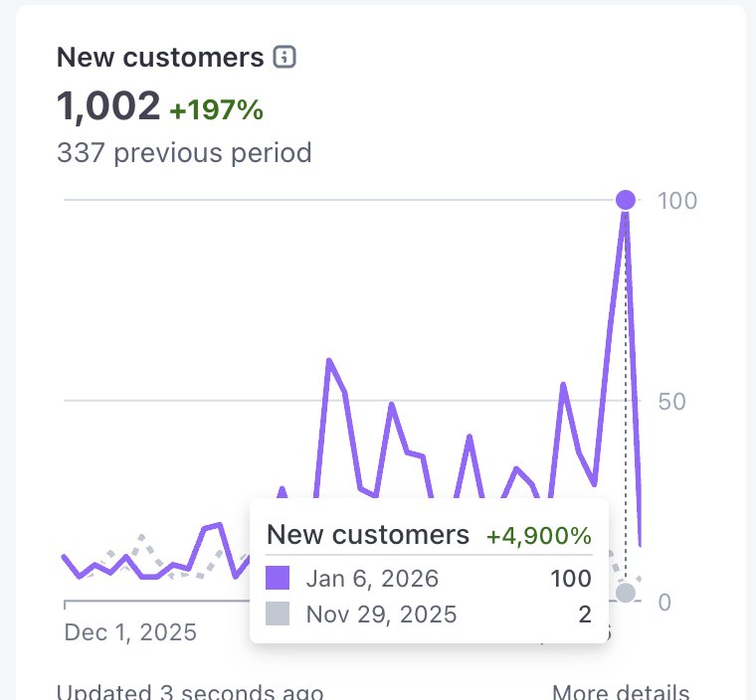The height and width of the screenshot is (700, 756).
Task: Click the Nov 29, 2025 tooltip row
Action: [x=429, y=613]
